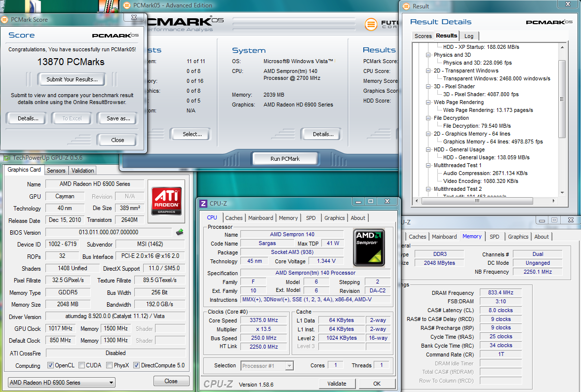The width and height of the screenshot is (581, 392).
Task: Select the HDD - XP Startup: 188.026 MB/s row
Action: click(x=481, y=47)
